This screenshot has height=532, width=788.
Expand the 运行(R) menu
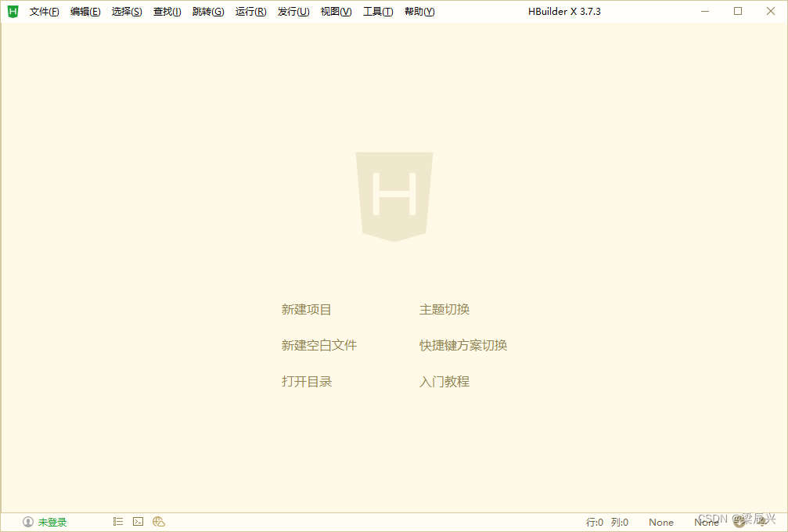[x=250, y=12]
